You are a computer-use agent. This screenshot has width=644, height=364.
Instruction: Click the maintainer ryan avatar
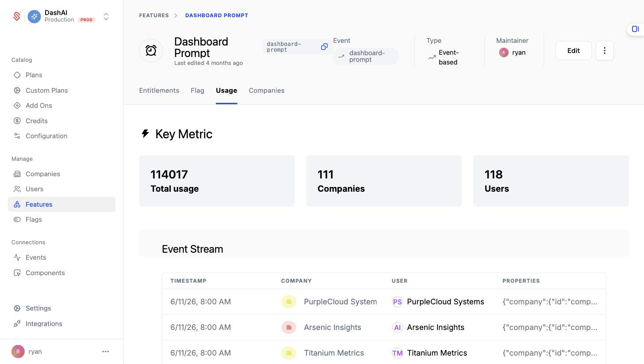coord(503,53)
